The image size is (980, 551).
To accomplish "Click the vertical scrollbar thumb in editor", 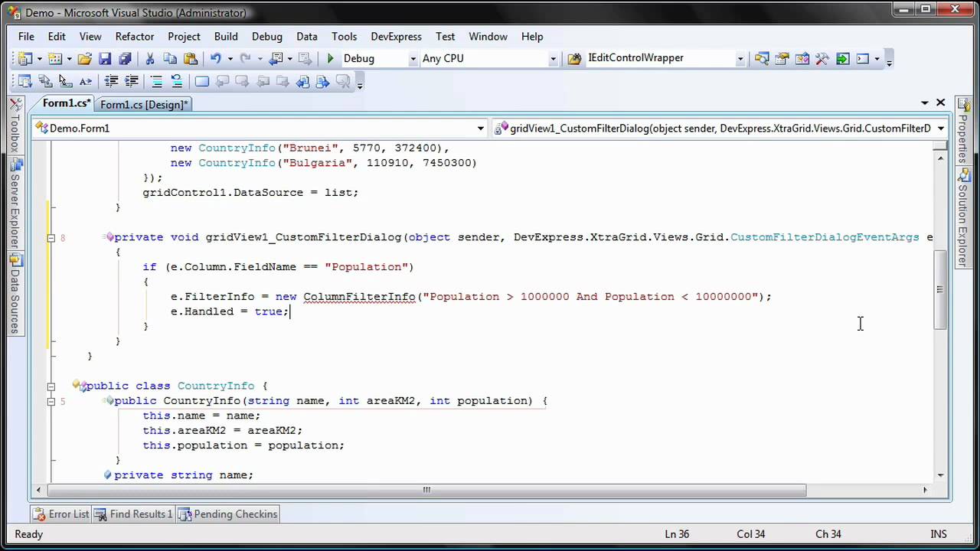I will tap(940, 290).
